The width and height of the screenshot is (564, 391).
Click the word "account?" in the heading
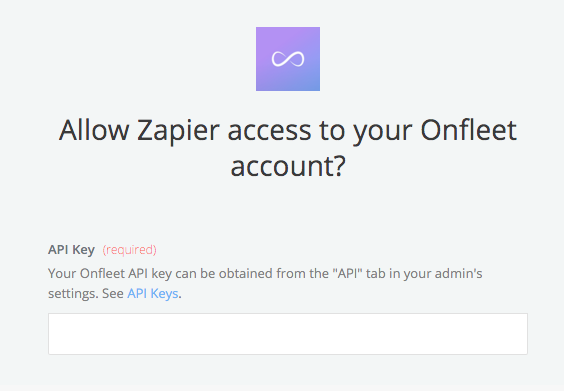288,166
